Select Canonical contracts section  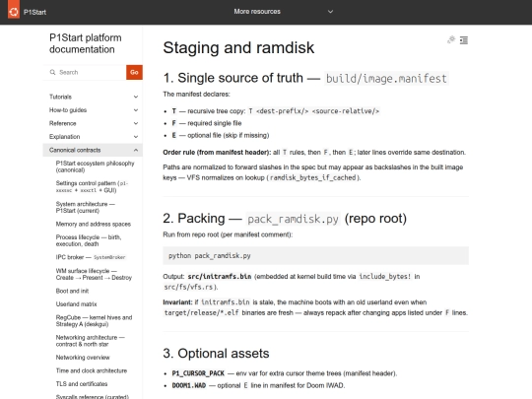tap(75, 150)
